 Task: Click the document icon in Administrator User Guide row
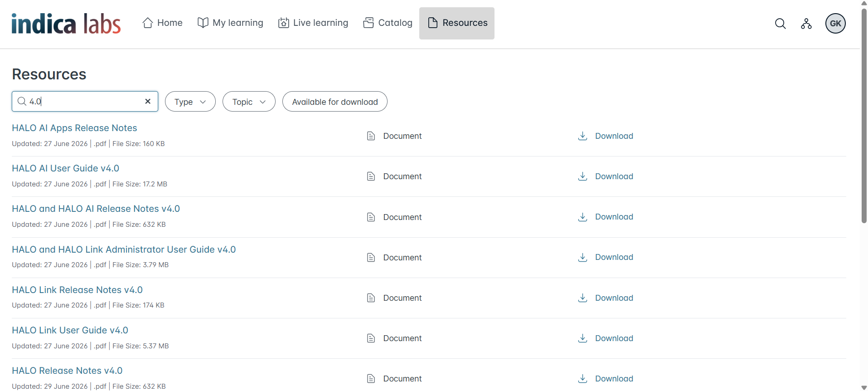click(x=371, y=258)
